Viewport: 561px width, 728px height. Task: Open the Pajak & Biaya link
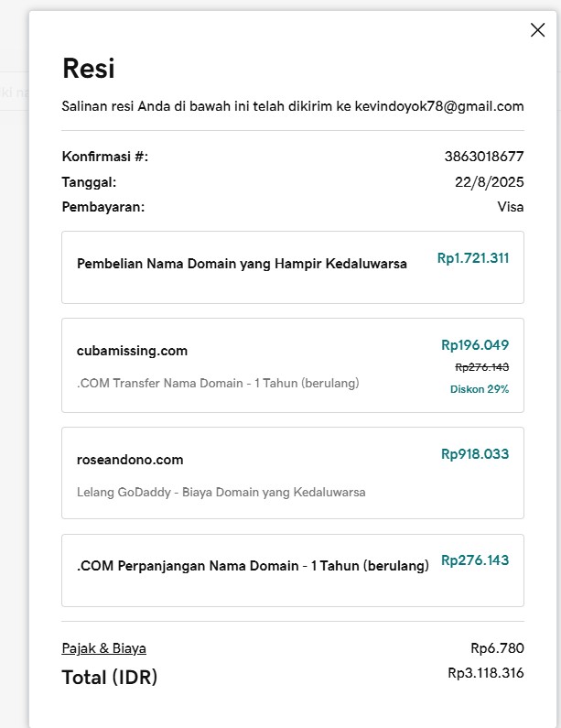tap(103, 648)
